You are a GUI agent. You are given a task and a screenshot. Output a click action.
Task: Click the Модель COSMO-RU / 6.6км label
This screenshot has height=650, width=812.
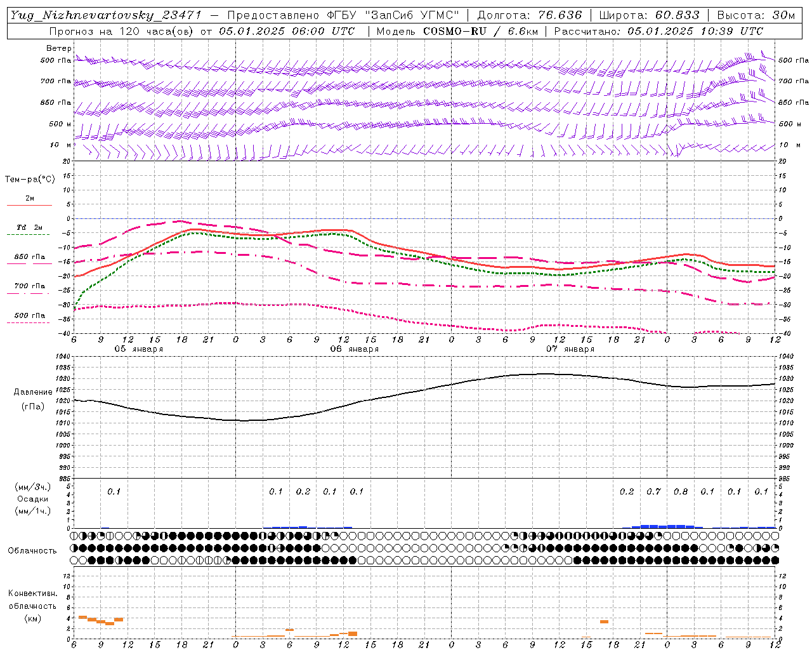tap(457, 31)
